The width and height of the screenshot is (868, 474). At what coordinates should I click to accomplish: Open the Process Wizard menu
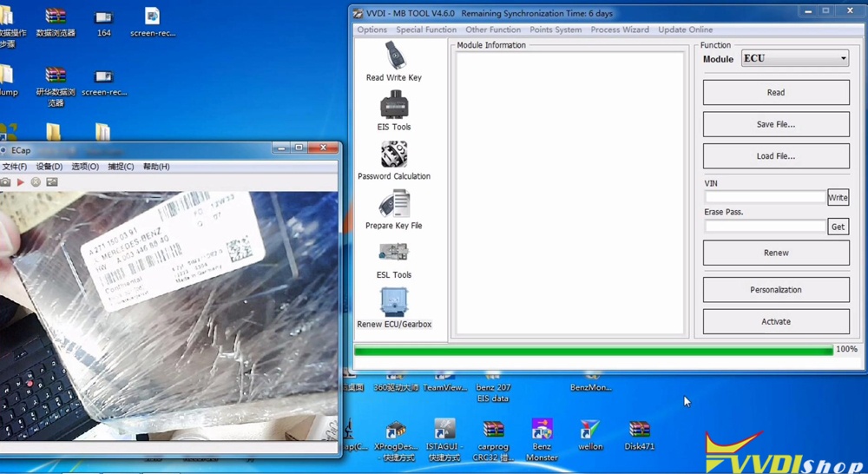pos(620,30)
